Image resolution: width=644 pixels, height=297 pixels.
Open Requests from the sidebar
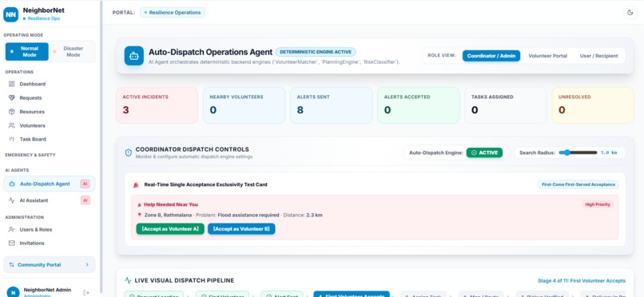pos(50,98)
